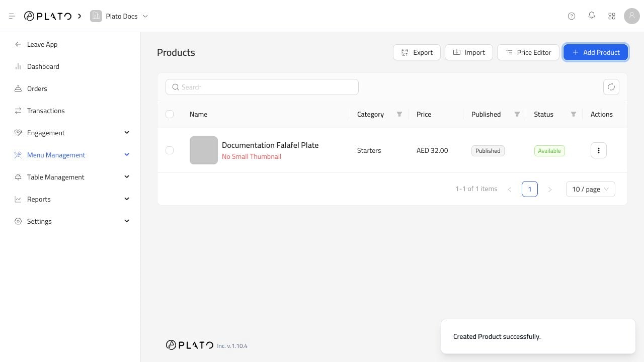
Task: Expand the Table Management chevron
Action: (x=127, y=177)
